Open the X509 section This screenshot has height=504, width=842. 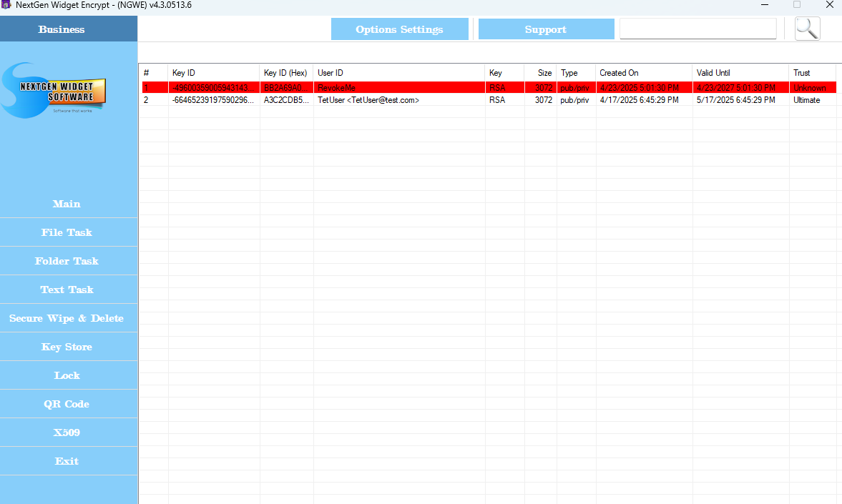click(x=68, y=432)
